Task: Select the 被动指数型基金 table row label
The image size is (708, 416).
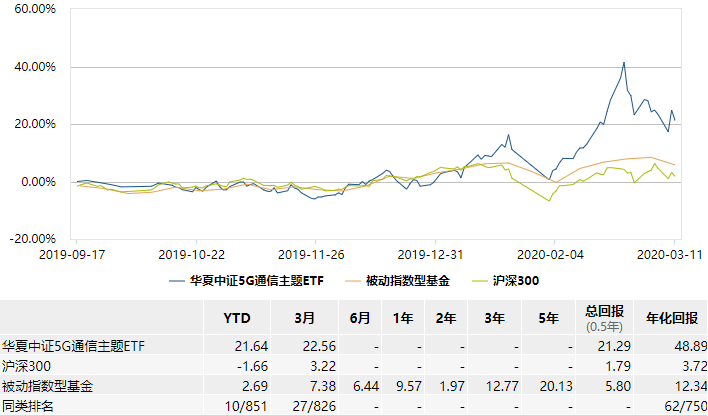Action: 50,386
